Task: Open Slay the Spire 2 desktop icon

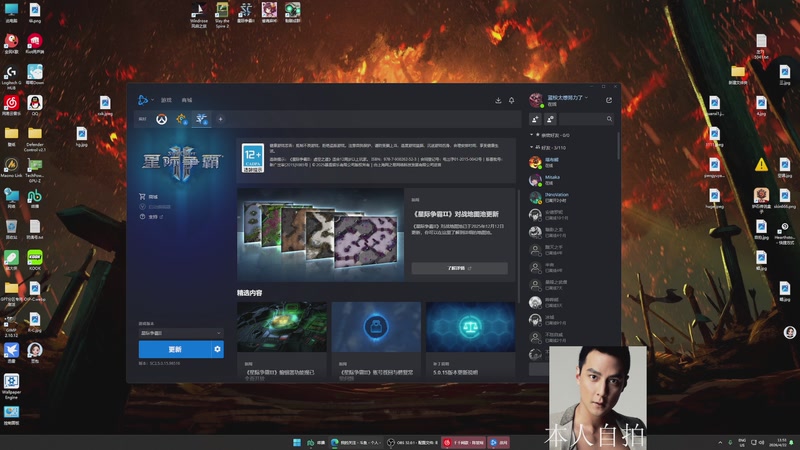Action: [x=222, y=15]
